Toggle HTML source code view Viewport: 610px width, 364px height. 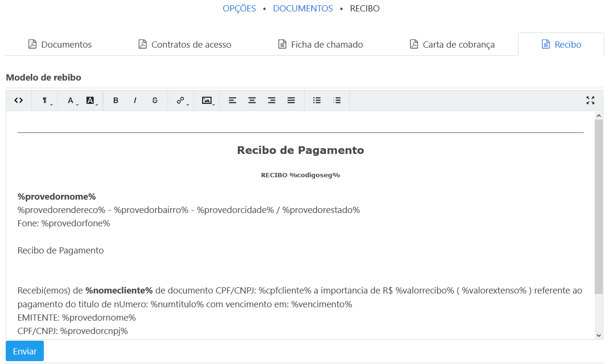[19, 101]
